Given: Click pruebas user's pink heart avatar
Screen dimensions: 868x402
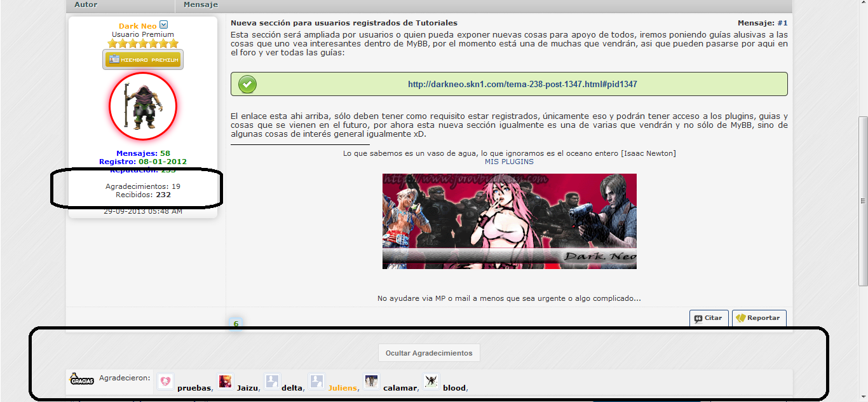Looking at the screenshot, I should pos(165,381).
